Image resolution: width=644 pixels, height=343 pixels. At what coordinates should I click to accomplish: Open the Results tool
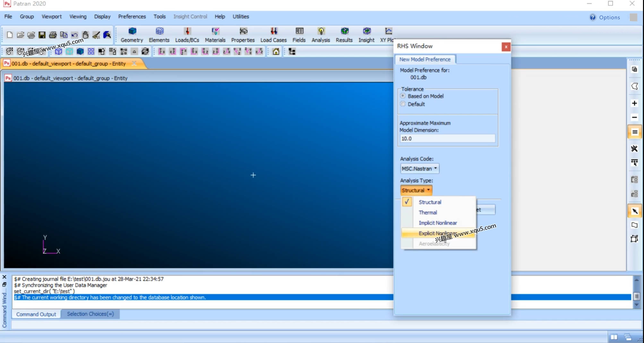click(344, 35)
